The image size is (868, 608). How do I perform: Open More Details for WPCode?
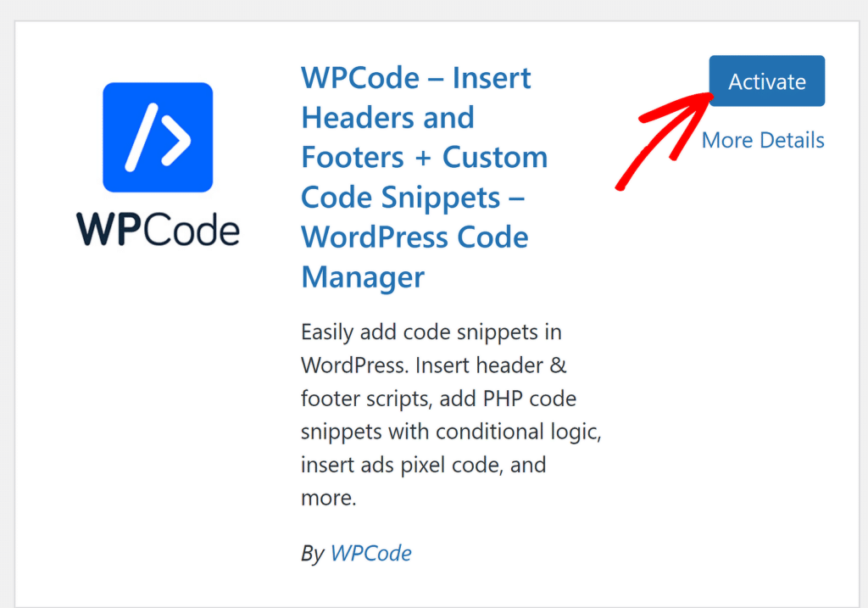tap(762, 140)
